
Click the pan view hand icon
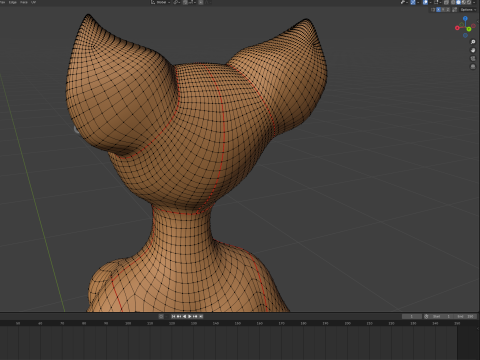pos(473,50)
